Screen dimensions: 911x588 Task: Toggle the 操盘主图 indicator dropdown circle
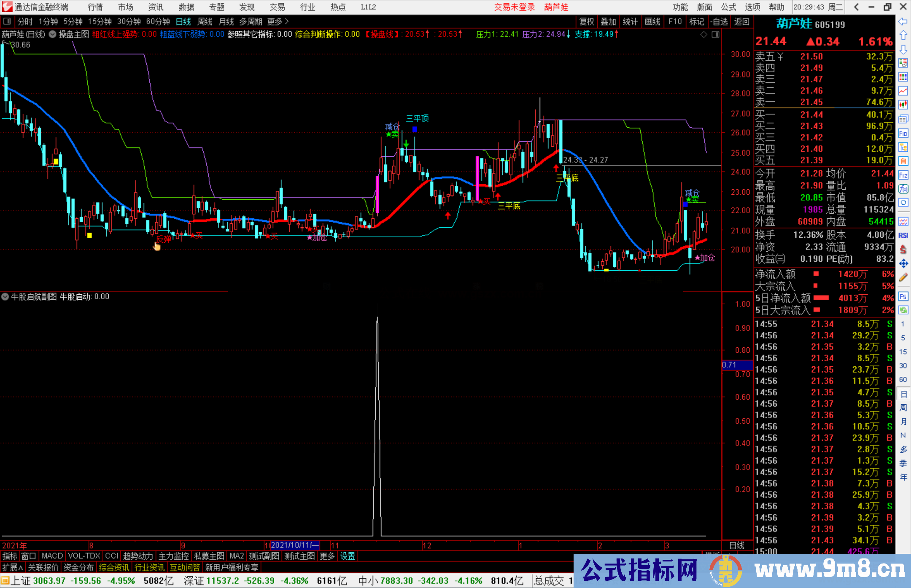point(53,35)
